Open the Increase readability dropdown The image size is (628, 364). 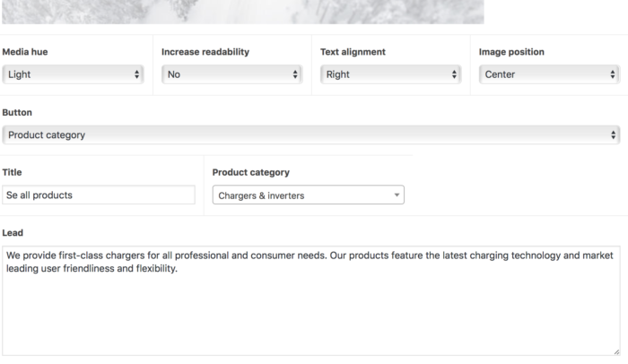[x=231, y=74]
